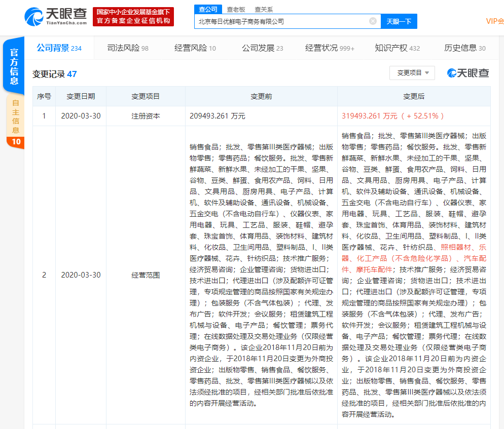Open the 司法风险 tab
The height and width of the screenshot is (429, 504).
[x=127, y=48]
